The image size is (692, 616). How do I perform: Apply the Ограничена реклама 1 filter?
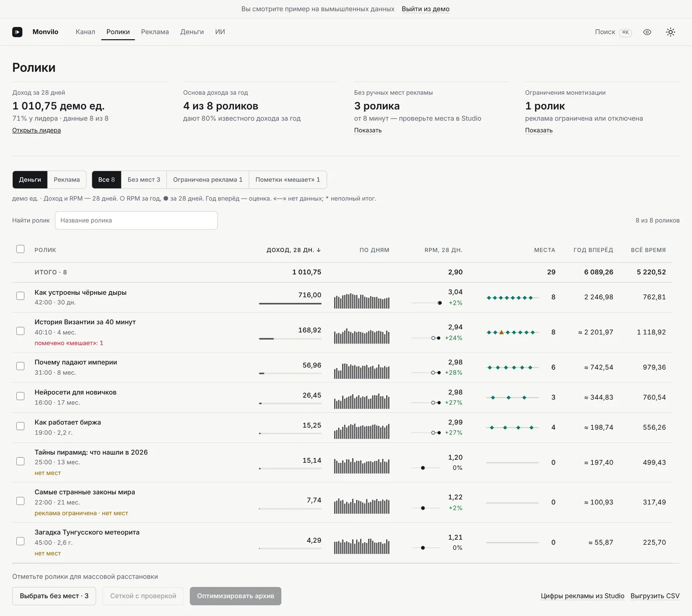[208, 180]
